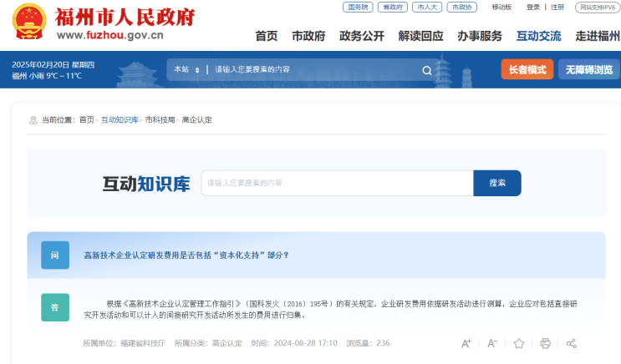Screen dimensions: 621x364
Task: Click breadcrumb 首页
Action: pos(87,120)
